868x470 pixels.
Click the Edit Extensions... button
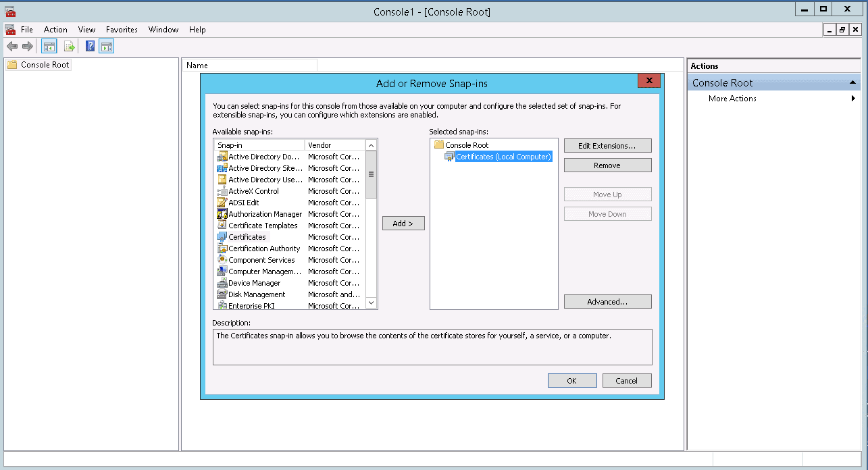[608, 146]
